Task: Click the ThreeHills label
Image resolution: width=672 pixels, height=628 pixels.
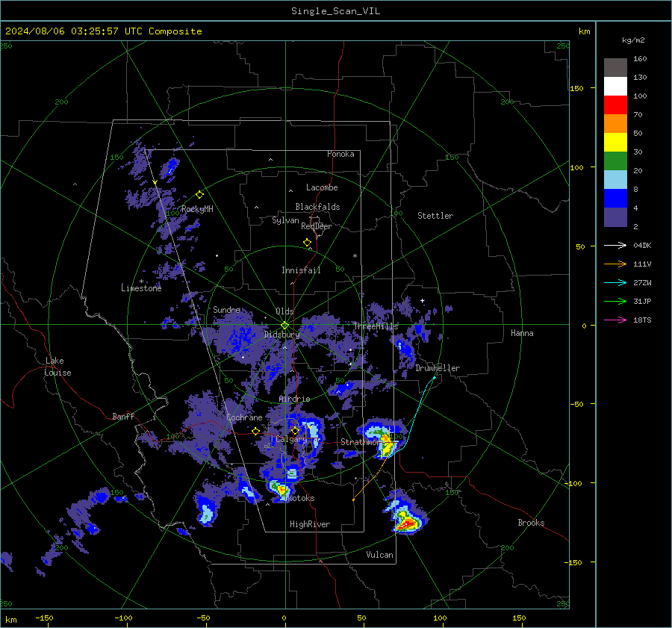Action: [x=376, y=326]
